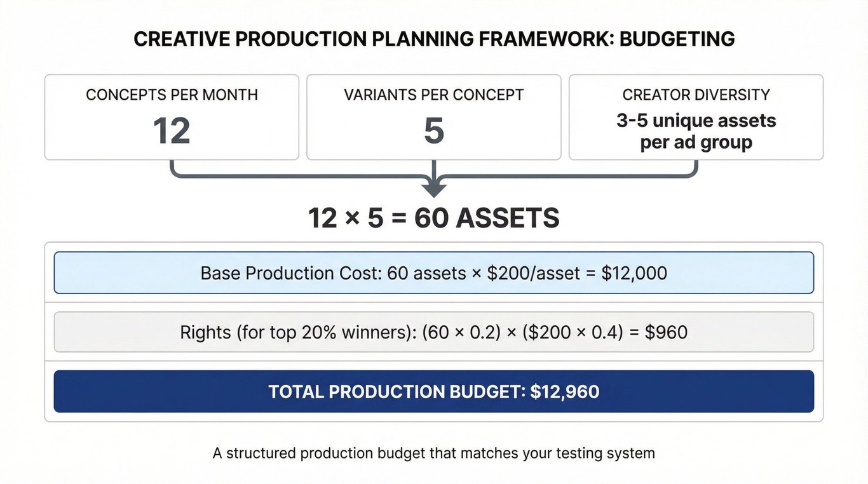Click the 'VARIANTS PER CONCEPT' label

pyautogui.click(x=434, y=95)
